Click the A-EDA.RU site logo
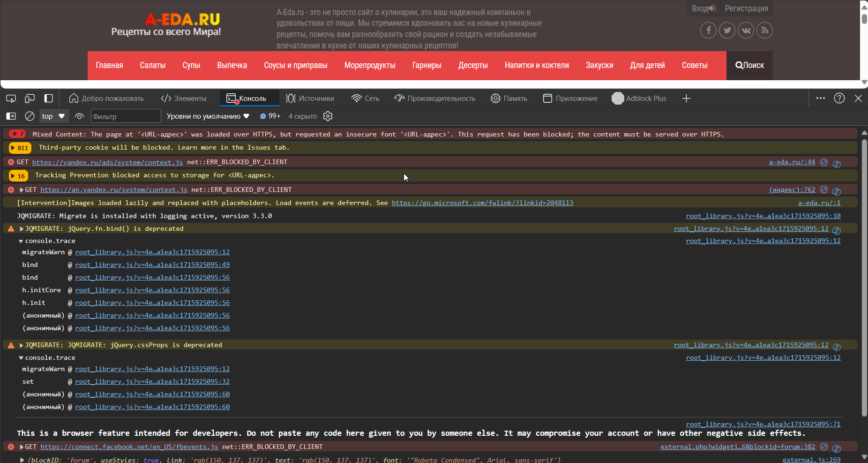Viewport: 868px width, 463px height. [x=166, y=25]
